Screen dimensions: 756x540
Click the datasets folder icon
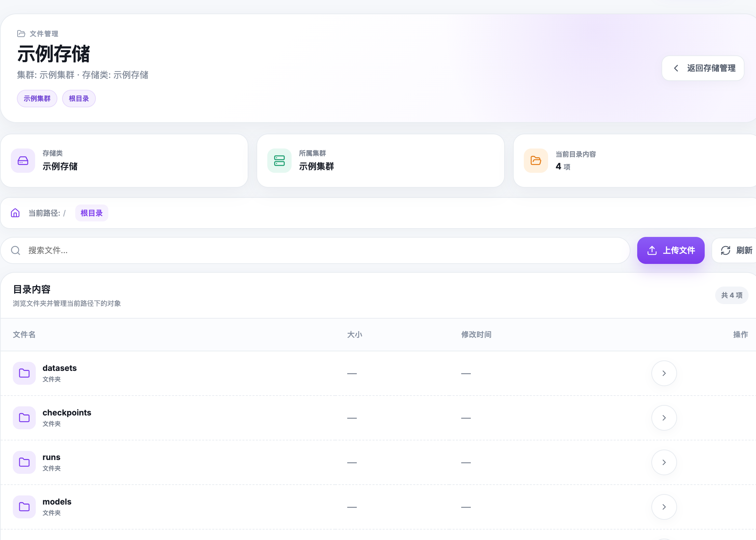click(24, 373)
